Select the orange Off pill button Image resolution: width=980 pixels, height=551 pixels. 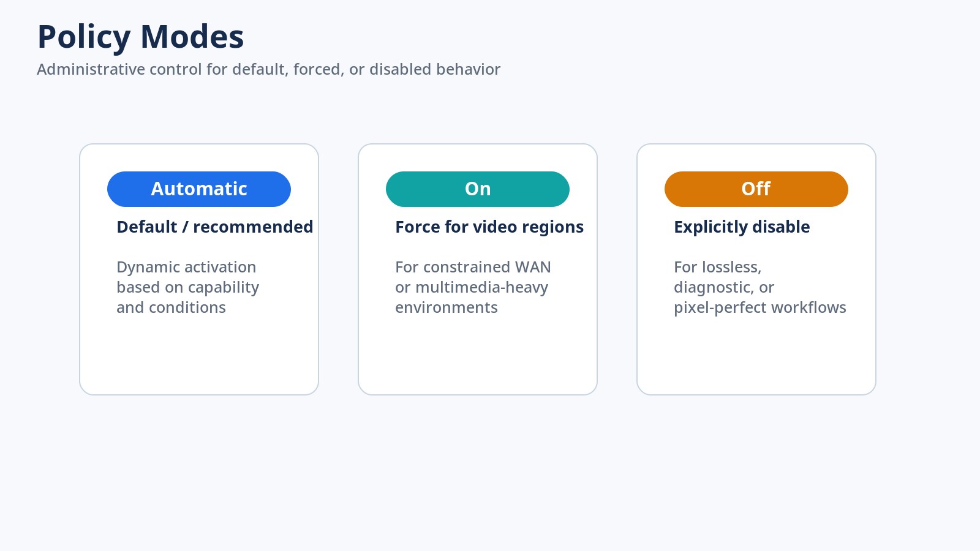pyautogui.click(x=756, y=189)
